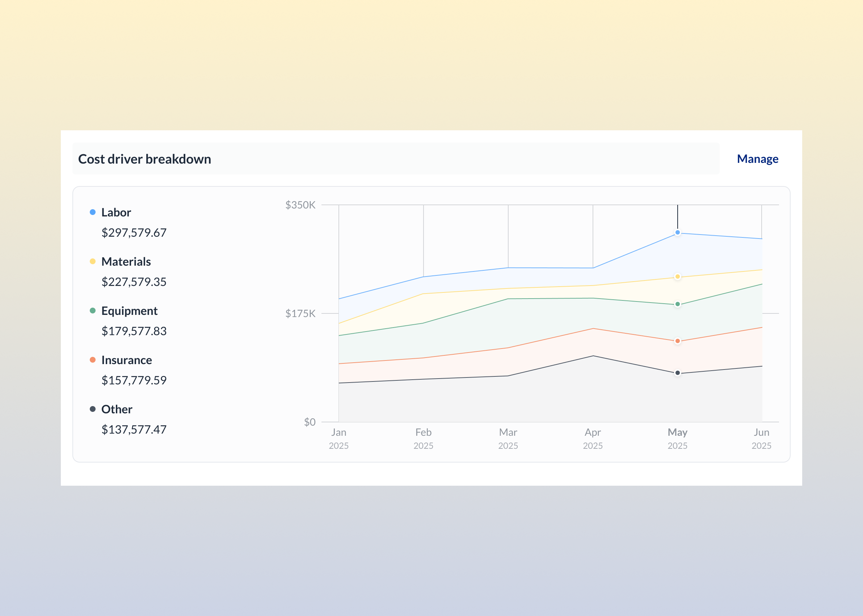
Task: Click the dark Other data point at May
Action: pyautogui.click(x=678, y=373)
